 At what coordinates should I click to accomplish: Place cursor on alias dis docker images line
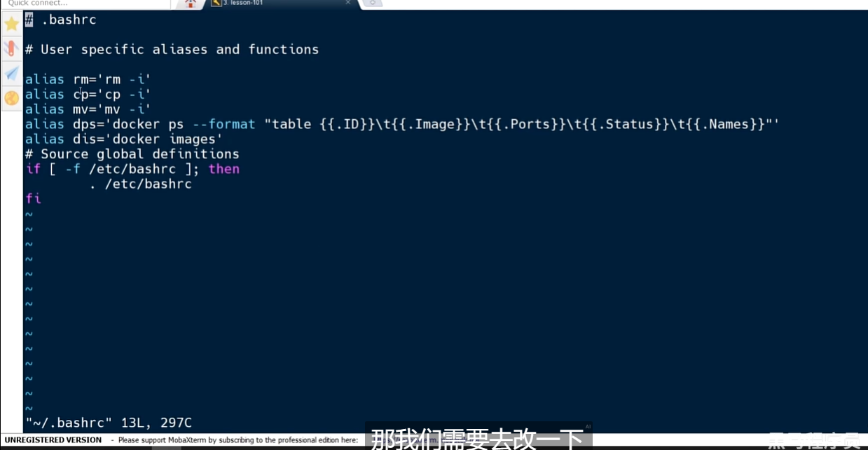124,139
